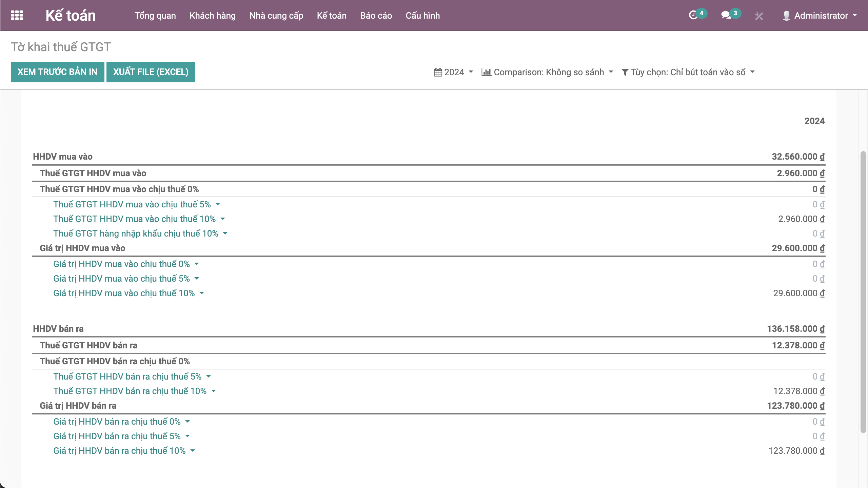
Task: Open the Nhà cung cấp menu
Action: coord(276,16)
